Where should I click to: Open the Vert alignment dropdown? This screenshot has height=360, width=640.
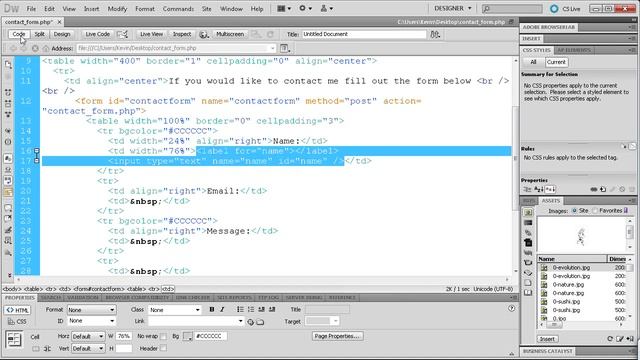tap(88, 349)
